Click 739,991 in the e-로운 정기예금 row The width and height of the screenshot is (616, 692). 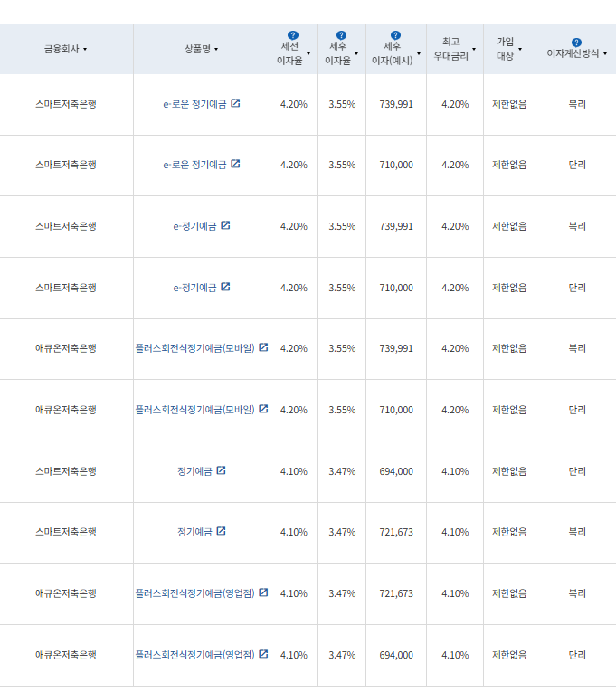tap(396, 104)
